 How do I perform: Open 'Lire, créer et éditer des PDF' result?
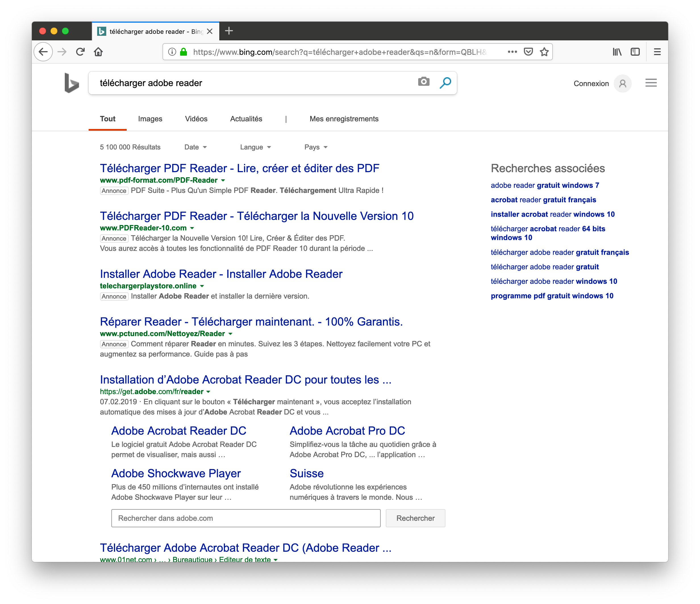pyautogui.click(x=239, y=168)
